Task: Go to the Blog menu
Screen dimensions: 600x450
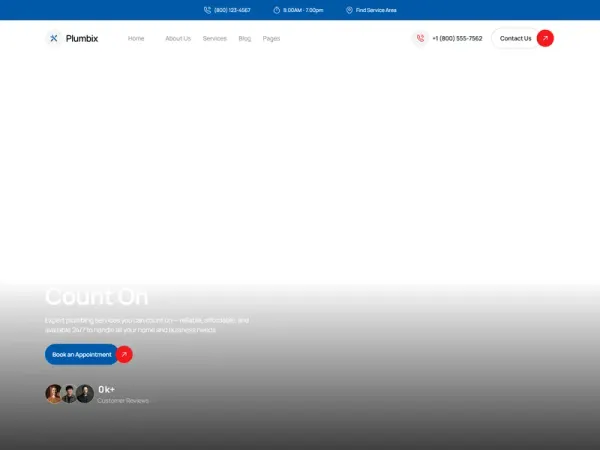Action: pos(245,38)
